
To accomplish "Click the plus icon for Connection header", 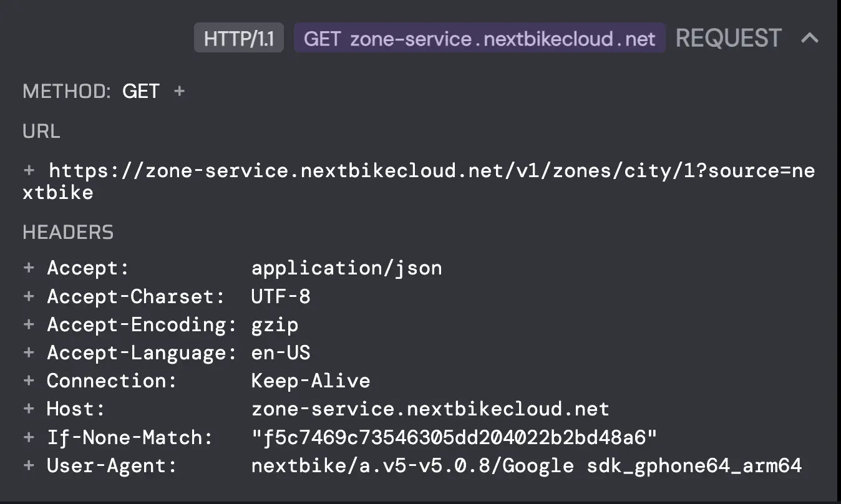I will pyautogui.click(x=29, y=380).
